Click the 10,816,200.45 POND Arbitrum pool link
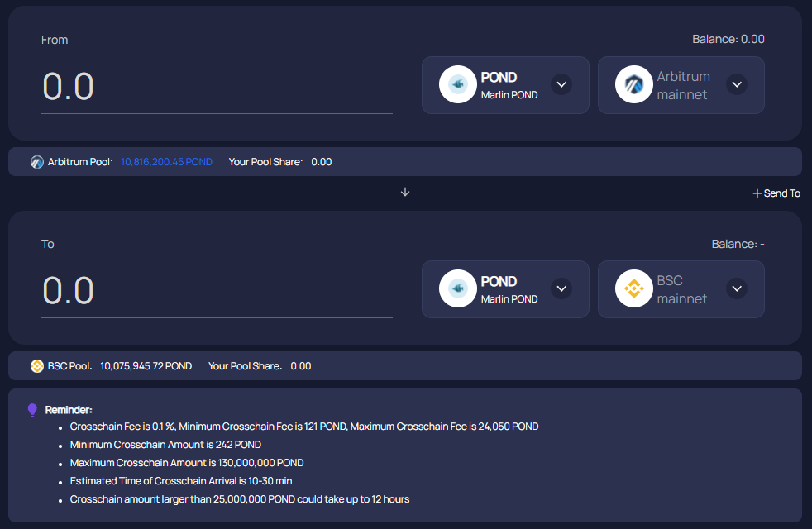Viewport: 812px width, 529px height. pyautogui.click(x=166, y=162)
